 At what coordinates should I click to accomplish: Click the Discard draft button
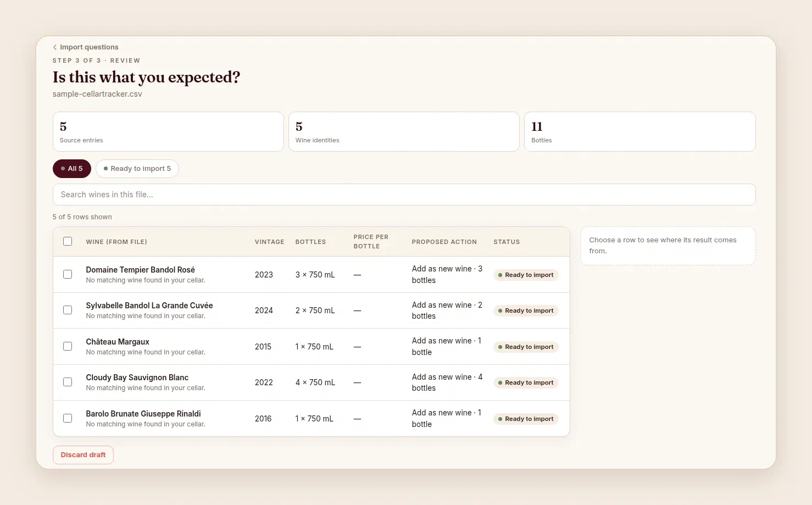[83, 455]
